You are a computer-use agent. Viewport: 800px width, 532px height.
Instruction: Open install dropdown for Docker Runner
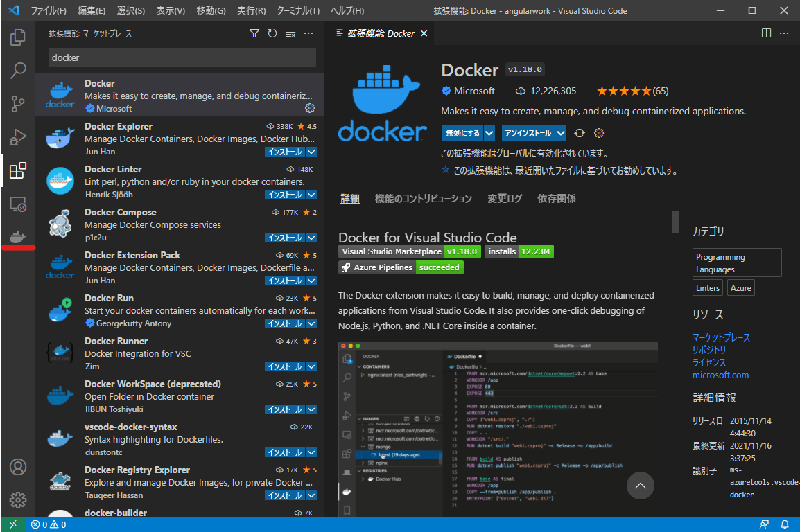tap(311, 366)
